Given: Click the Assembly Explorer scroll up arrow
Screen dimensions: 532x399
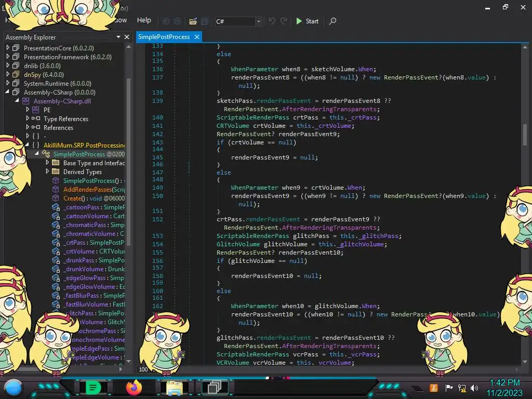Looking at the screenshot, I should (129, 47).
